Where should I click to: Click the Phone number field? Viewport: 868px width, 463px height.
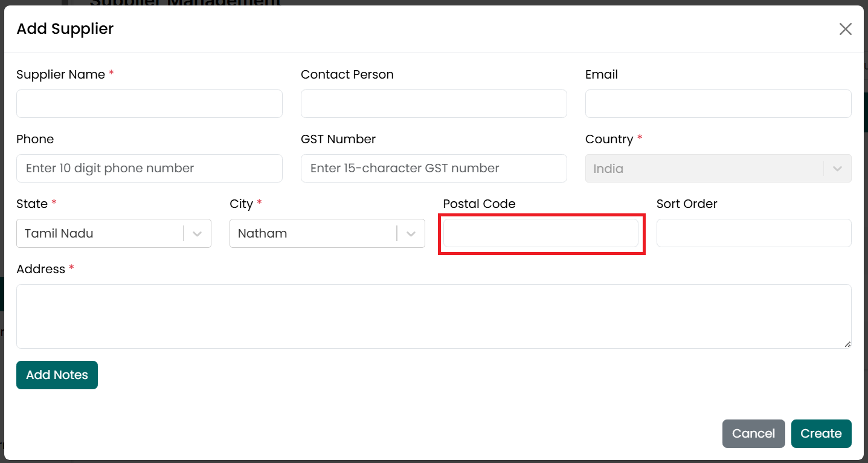pos(149,168)
